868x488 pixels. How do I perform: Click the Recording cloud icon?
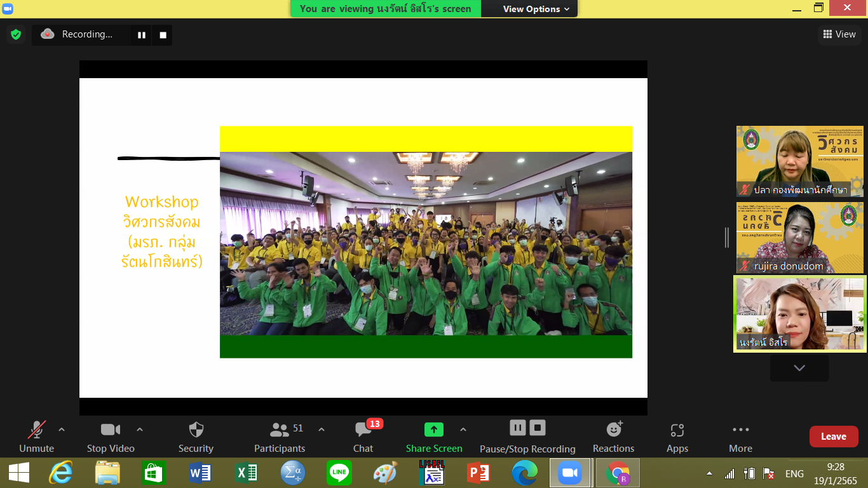(48, 34)
